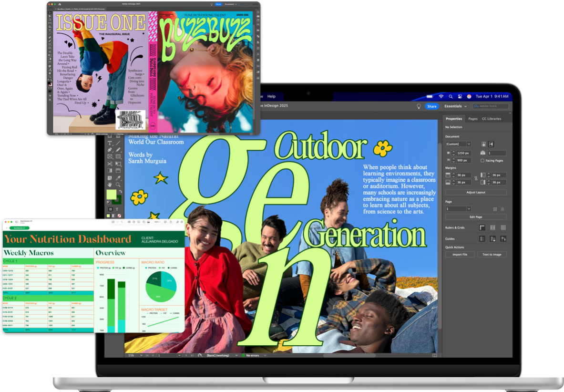This screenshot has width=564, height=392.
Task: Open the Essentials workspace dropdown
Action: tap(455, 106)
